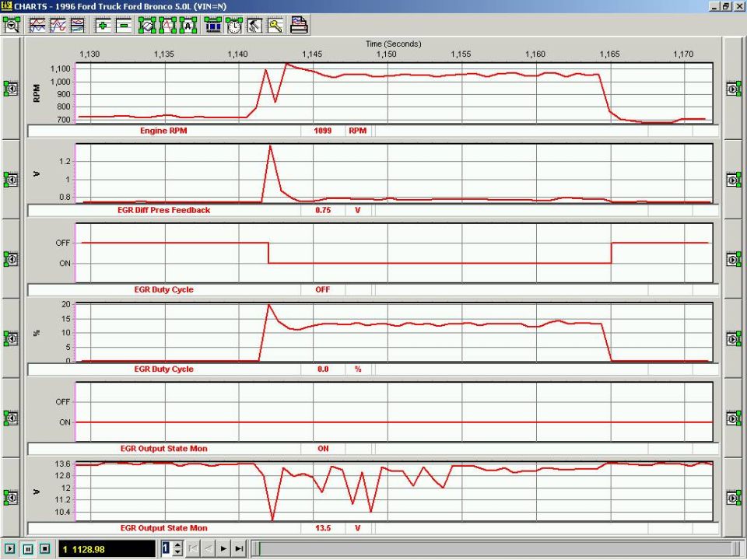Jump to the last frame
This screenshot has width=747, height=560.
239,548
